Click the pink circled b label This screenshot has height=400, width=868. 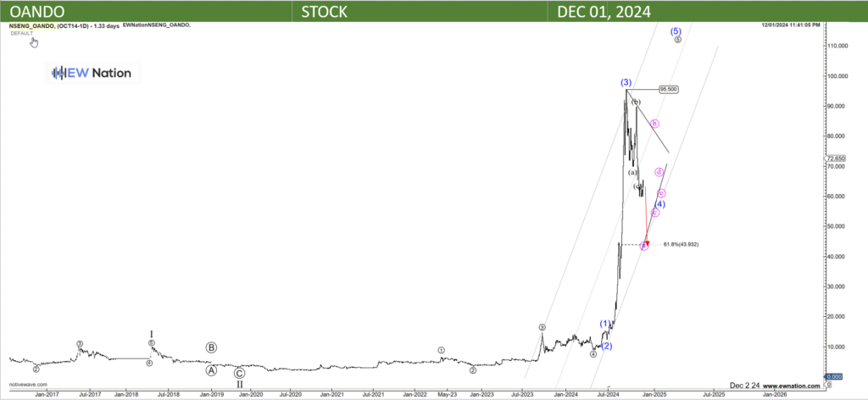tap(655, 124)
